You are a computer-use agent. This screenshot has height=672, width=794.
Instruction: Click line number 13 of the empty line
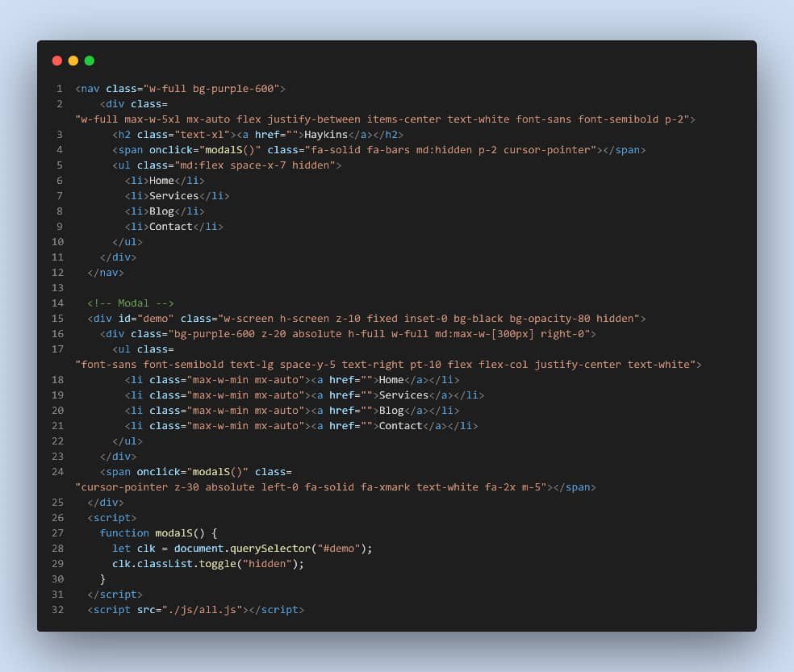point(58,288)
